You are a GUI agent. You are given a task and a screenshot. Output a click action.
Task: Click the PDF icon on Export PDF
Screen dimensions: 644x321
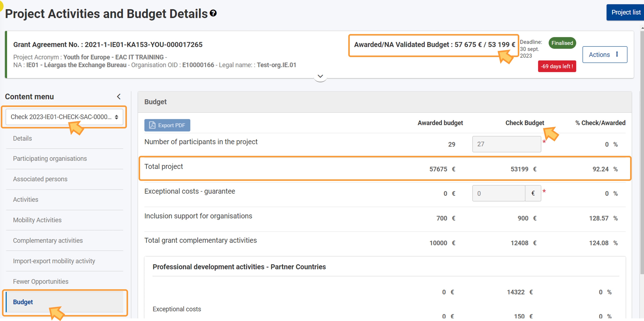point(152,125)
